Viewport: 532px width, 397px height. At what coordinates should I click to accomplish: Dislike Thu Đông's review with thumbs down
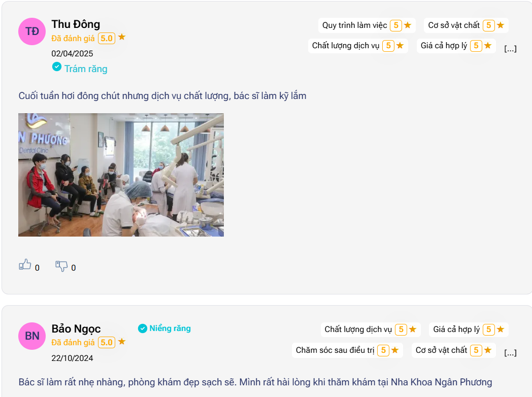click(x=61, y=266)
